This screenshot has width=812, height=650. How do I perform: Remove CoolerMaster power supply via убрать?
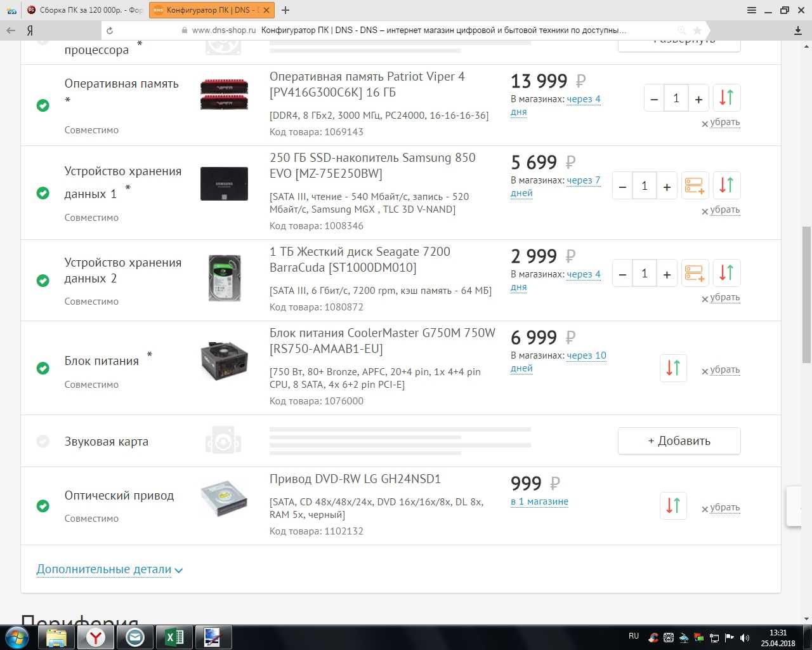pos(724,370)
